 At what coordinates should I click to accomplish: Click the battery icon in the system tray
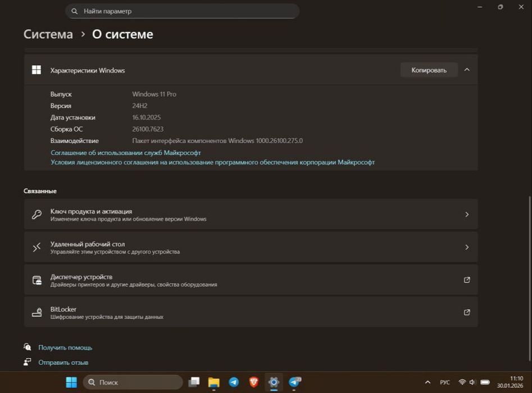pyautogui.click(x=485, y=382)
